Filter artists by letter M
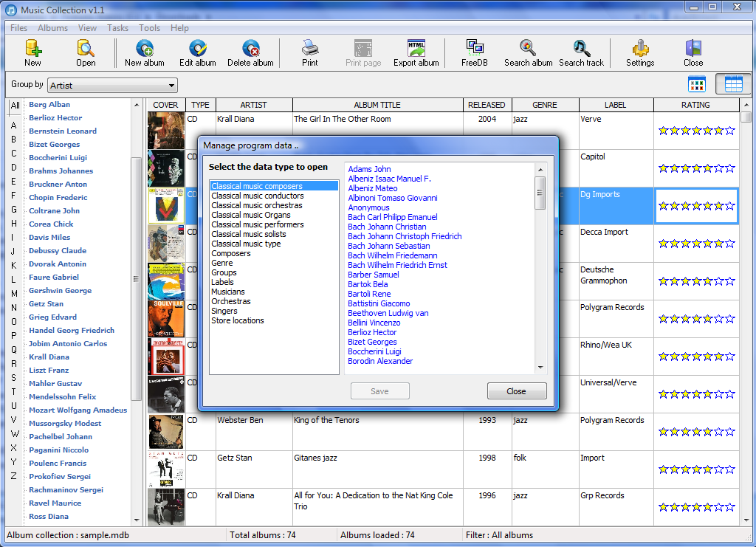This screenshot has width=756, height=547. tap(13, 294)
